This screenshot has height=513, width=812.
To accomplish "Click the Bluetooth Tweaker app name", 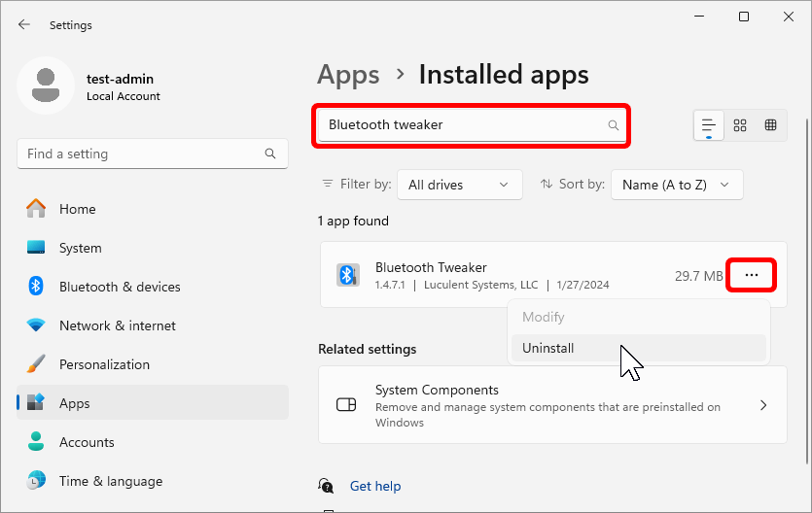I will (431, 267).
